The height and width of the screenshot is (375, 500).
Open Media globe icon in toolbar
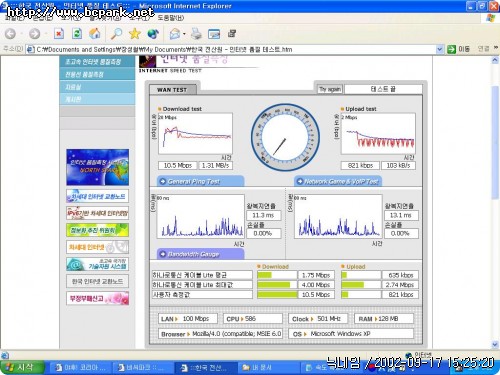coord(153,34)
